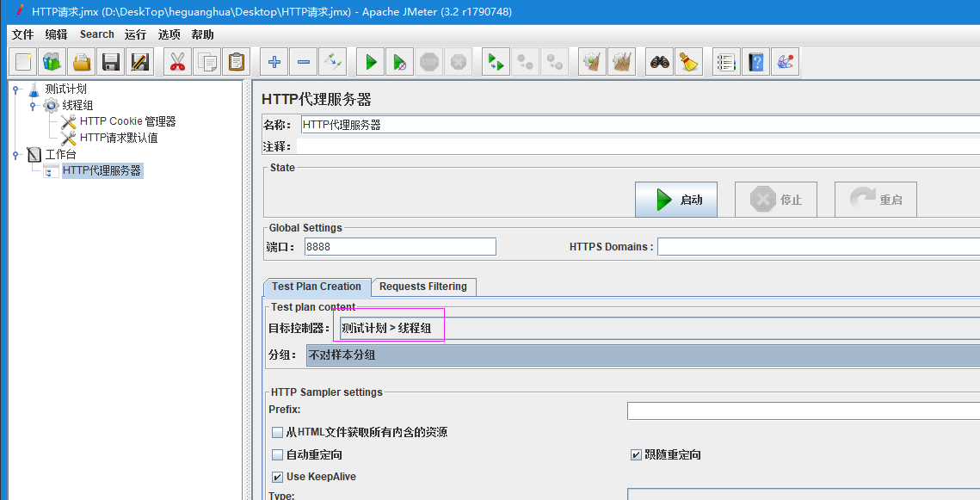Switch to Test Plan Creation tab
Viewport: 980px width, 500px height.
[x=317, y=287]
